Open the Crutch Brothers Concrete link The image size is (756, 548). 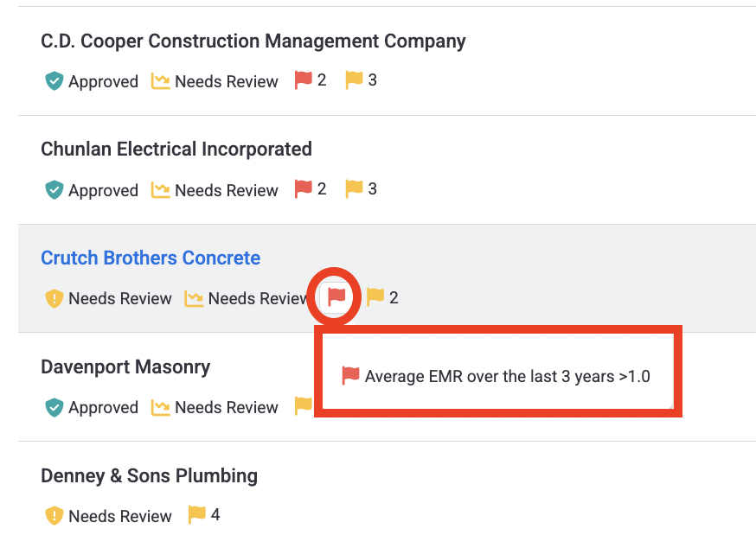tap(151, 258)
